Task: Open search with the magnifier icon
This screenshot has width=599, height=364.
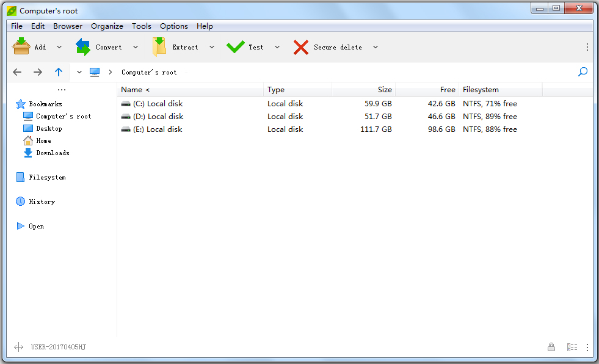Action: coord(583,72)
